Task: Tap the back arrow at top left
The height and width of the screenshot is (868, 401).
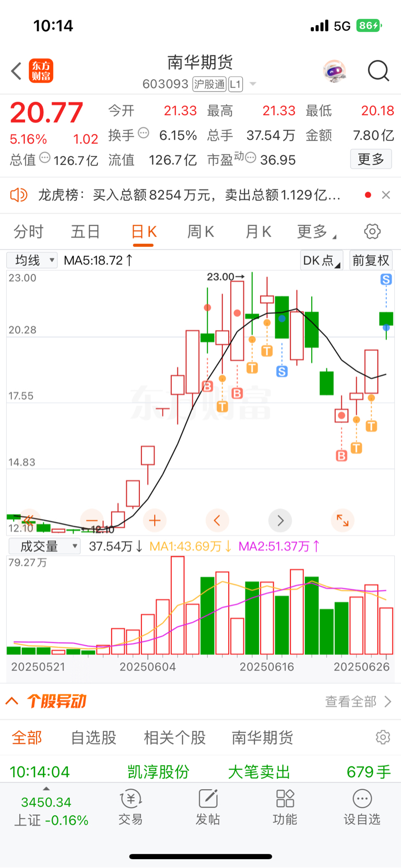Action: pyautogui.click(x=16, y=71)
